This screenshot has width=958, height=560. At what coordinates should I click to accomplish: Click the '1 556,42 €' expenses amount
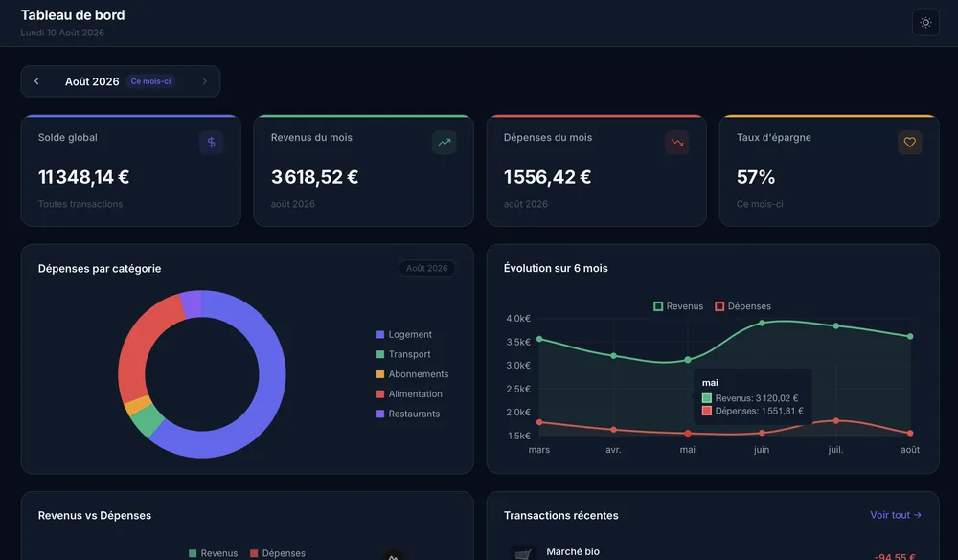547,177
